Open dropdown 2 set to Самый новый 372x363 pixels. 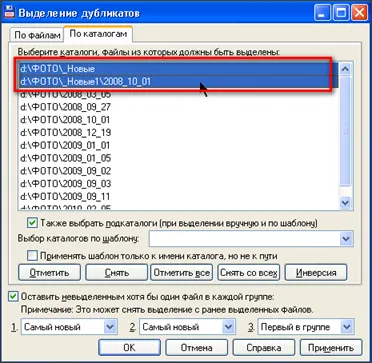click(x=187, y=327)
